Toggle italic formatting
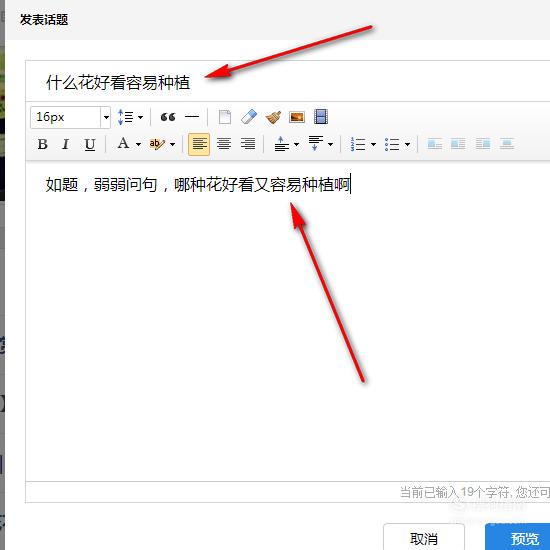550x550 pixels. coord(66,144)
